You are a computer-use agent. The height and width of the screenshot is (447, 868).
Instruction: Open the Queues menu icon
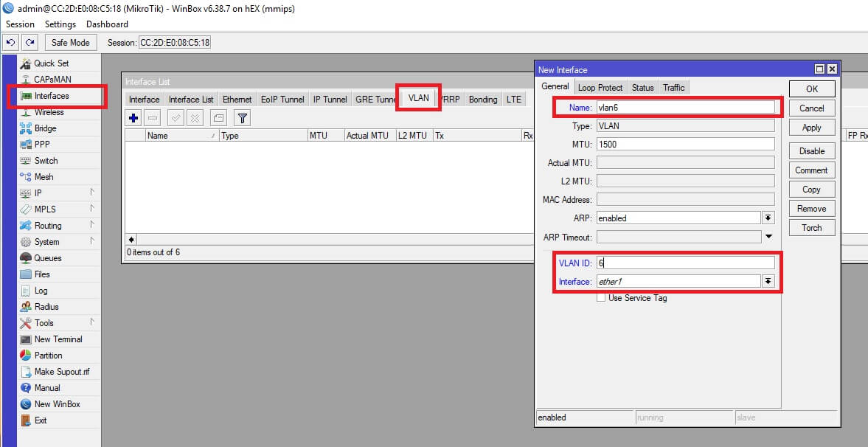click(26, 258)
